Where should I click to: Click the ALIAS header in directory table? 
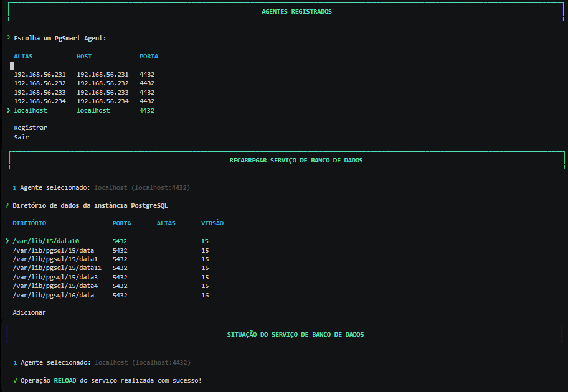[x=166, y=223]
